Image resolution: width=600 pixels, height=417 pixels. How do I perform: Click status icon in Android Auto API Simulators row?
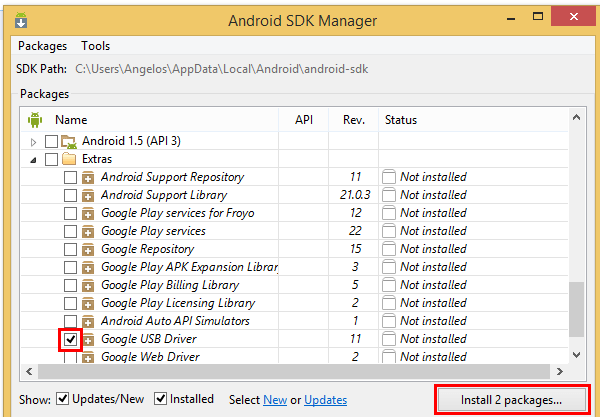[389, 321]
